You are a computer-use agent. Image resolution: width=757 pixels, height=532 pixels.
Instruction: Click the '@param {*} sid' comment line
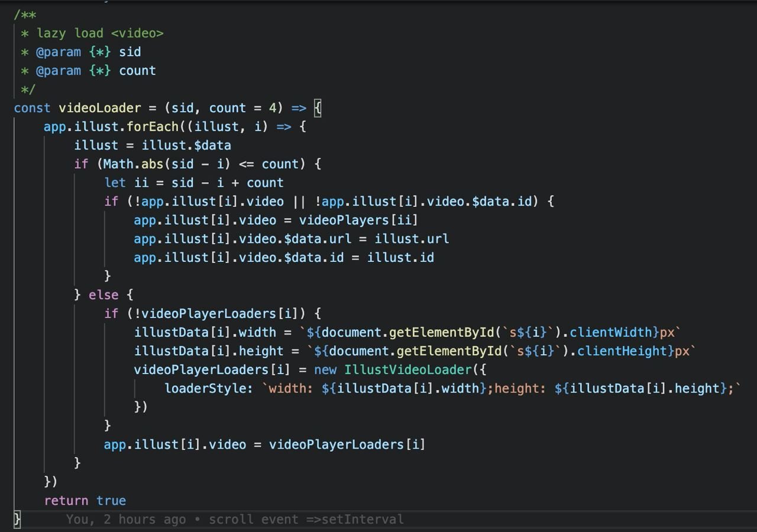tap(81, 52)
